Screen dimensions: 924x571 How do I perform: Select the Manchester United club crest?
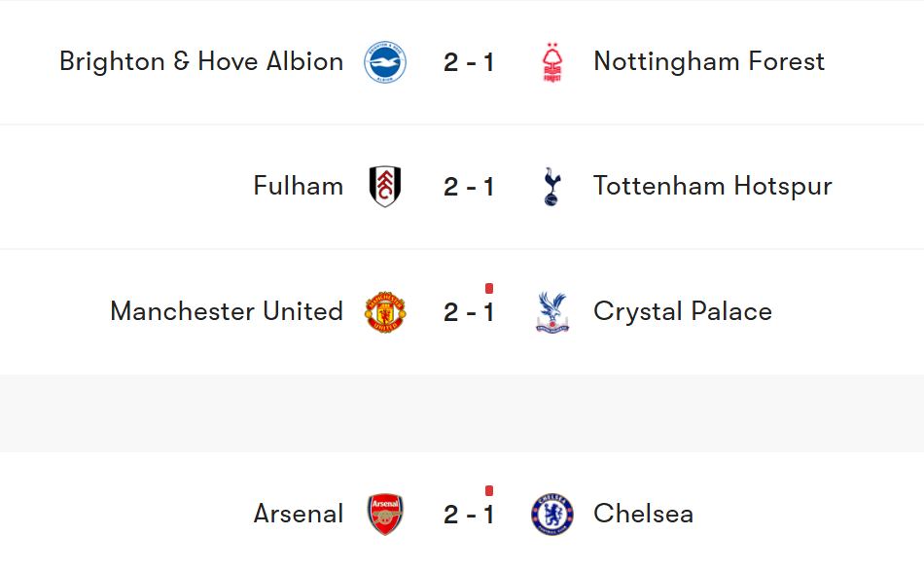point(385,312)
